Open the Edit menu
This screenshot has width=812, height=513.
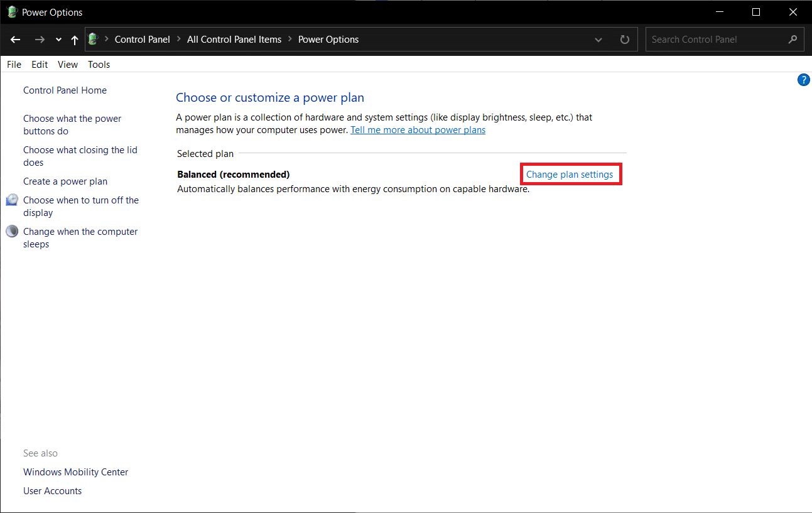(x=40, y=64)
